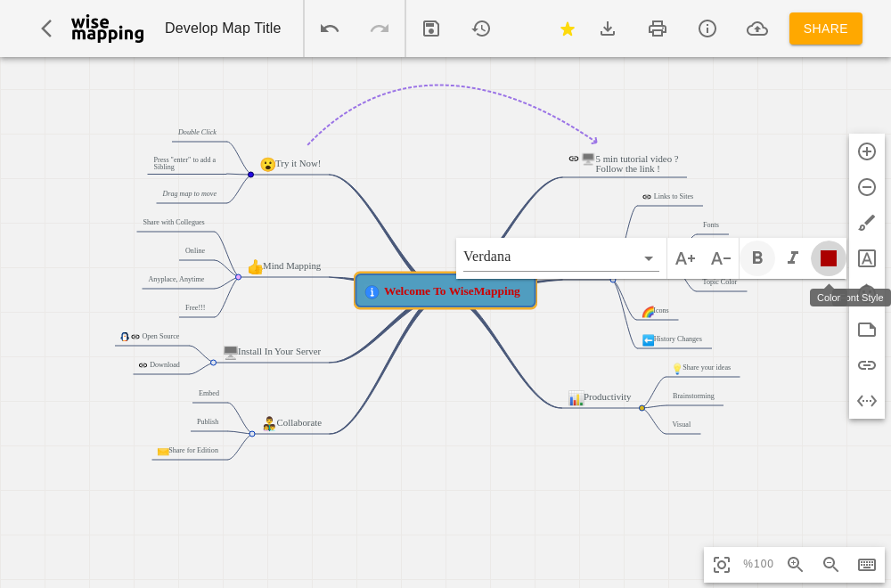Select the Visual subtopic
The height and width of the screenshot is (588, 891).
(x=681, y=424)
